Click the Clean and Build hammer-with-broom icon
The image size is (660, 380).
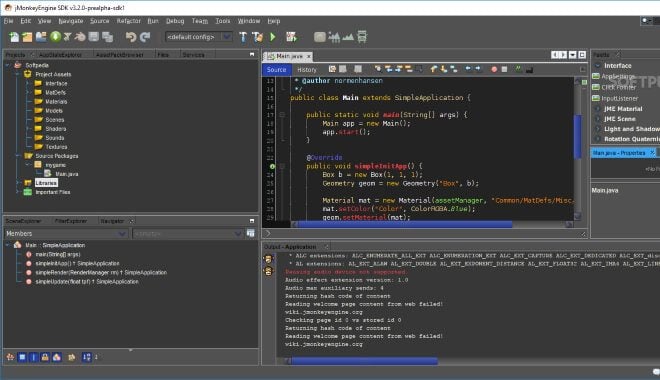[x=257, y=37]
